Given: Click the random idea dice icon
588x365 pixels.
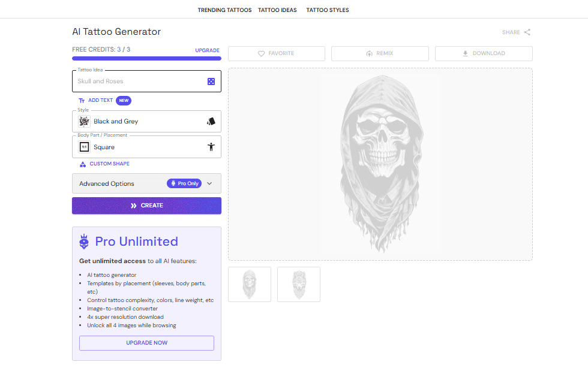Looking at the screenshot, I should point(211,82).
